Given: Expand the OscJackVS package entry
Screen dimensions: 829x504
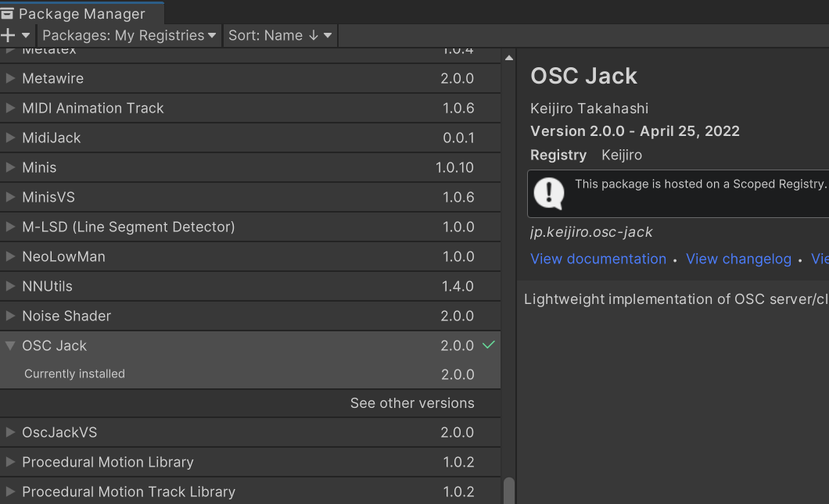Looking at the screenshot, I should (x=10, y=431).
